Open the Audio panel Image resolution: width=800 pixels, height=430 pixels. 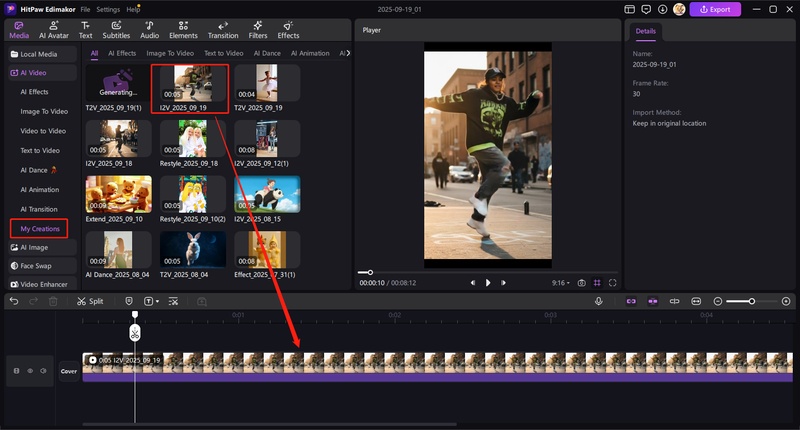pyautogui.click(x=149, y=30)
